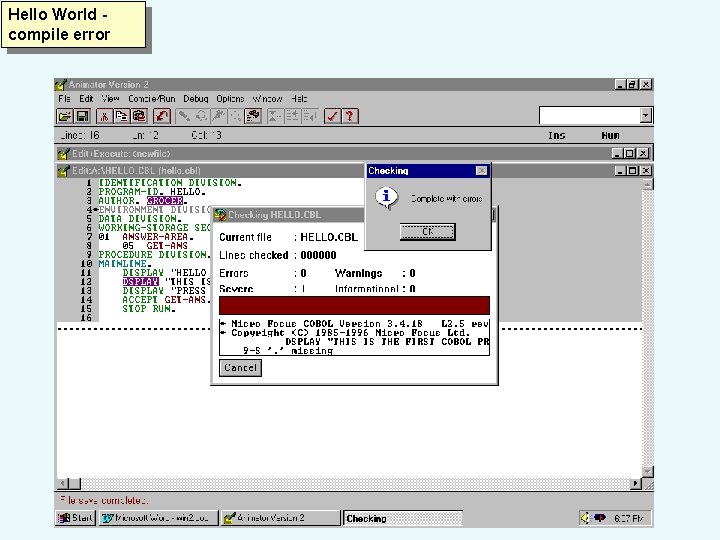Open the Options menu
720x540 pixels.
(230, 99)
